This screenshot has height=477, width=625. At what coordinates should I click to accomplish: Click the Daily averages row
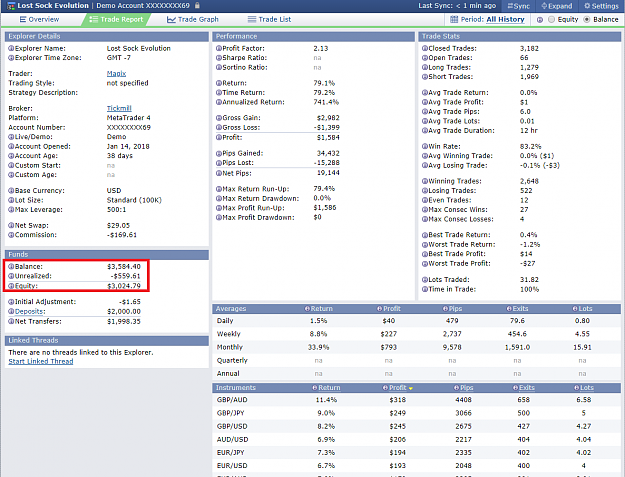pyautogui.click(x=417, y=321)
